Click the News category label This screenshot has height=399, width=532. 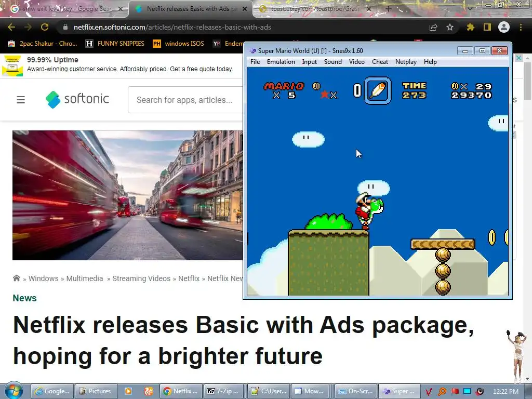pos(24,298)
